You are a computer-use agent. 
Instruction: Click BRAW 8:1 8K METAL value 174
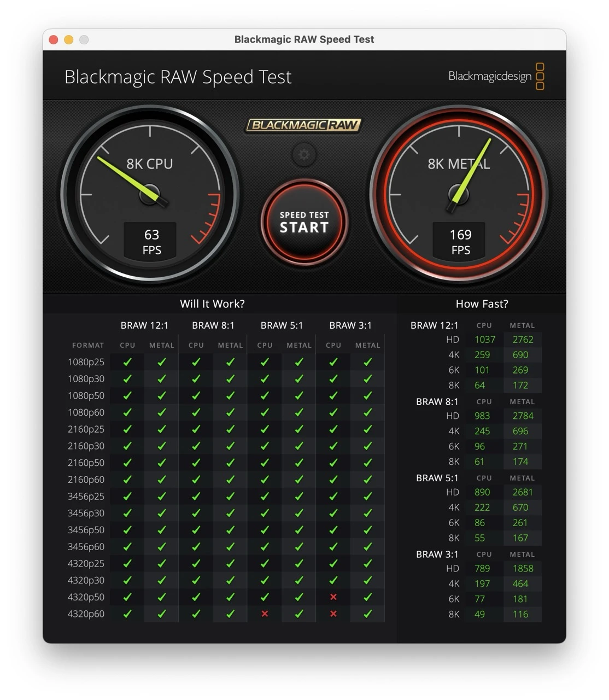[x=520, y=462]
